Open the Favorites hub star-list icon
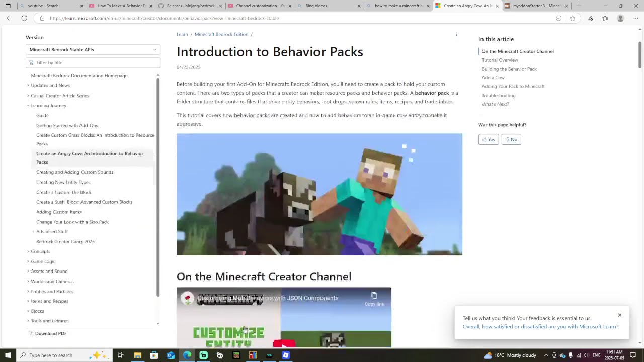644x362 pixels. (605, 18)
